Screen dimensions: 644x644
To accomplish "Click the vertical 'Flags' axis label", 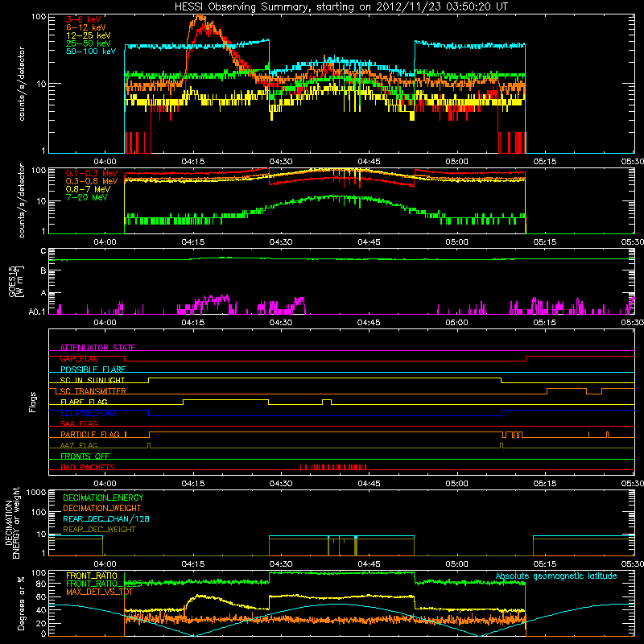I will click(x=33, y=402).
